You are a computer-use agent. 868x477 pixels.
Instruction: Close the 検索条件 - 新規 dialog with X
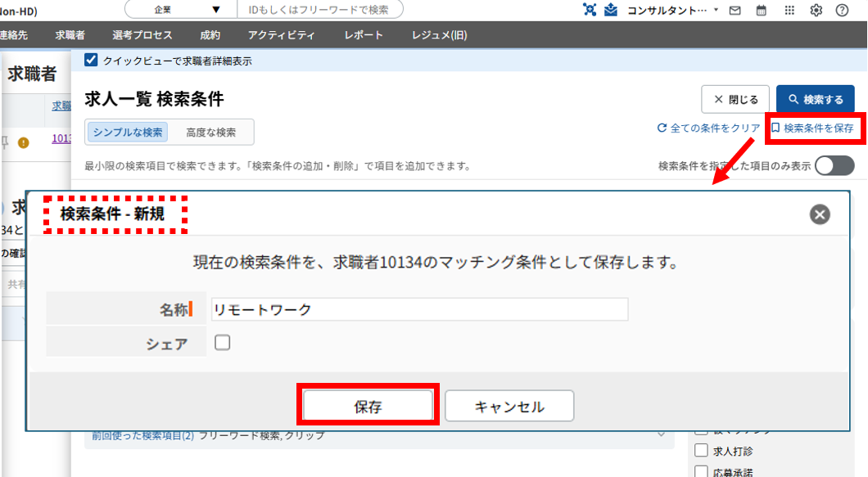point(820,214)
